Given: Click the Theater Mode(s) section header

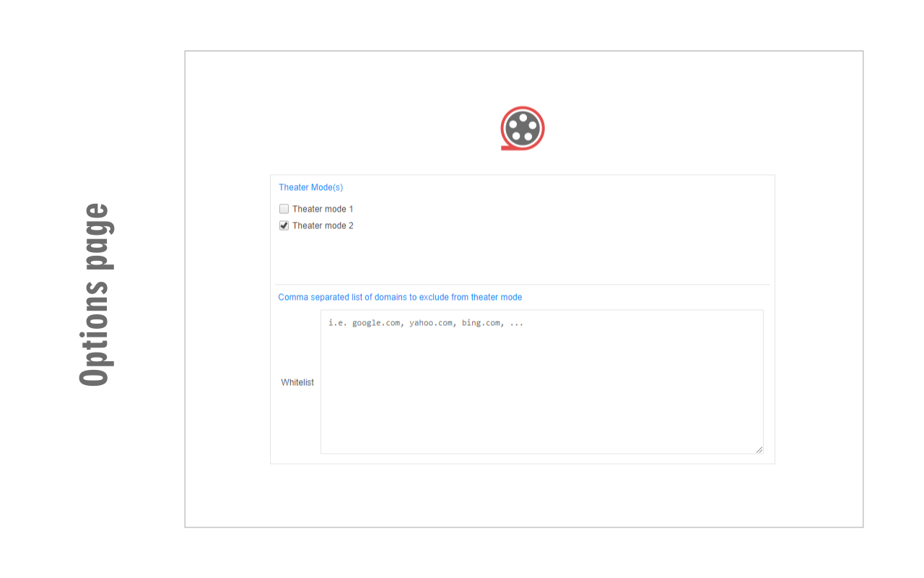Looking at the screenshot, I should (310, 187).
